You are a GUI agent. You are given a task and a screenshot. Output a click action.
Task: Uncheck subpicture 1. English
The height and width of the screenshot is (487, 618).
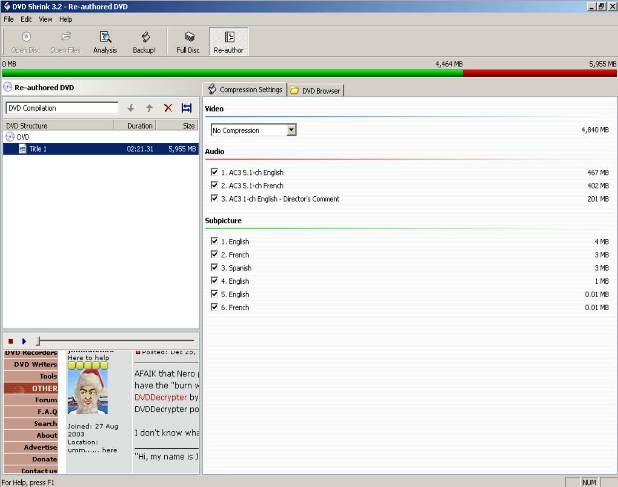pos(214,241)
